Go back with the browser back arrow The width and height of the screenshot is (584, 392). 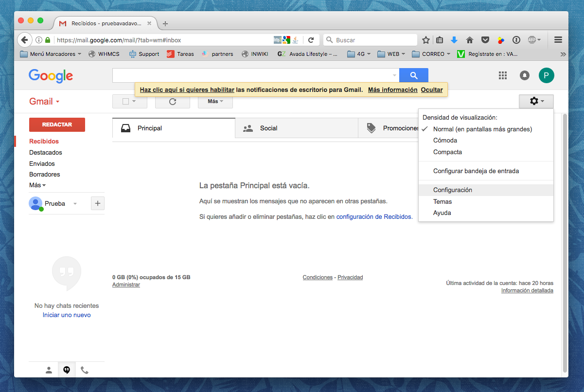tap(24, 40)
